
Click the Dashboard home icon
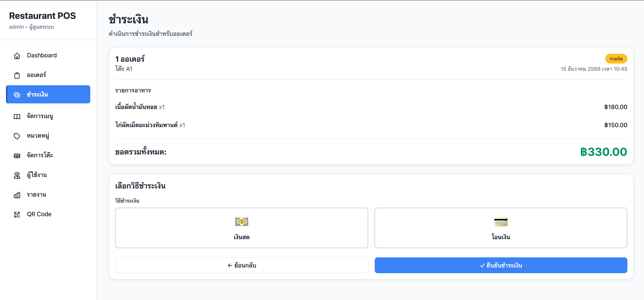pos(17,56)
